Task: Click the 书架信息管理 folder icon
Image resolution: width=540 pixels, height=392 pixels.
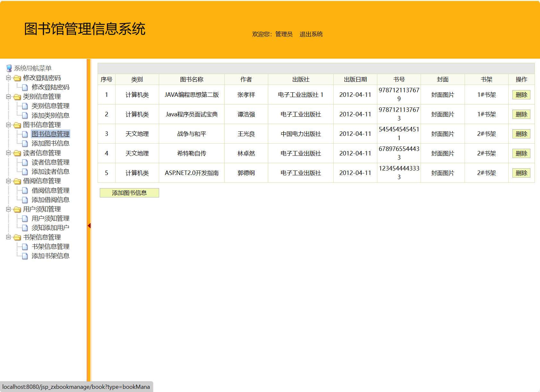Action: (x=17, y=238)
